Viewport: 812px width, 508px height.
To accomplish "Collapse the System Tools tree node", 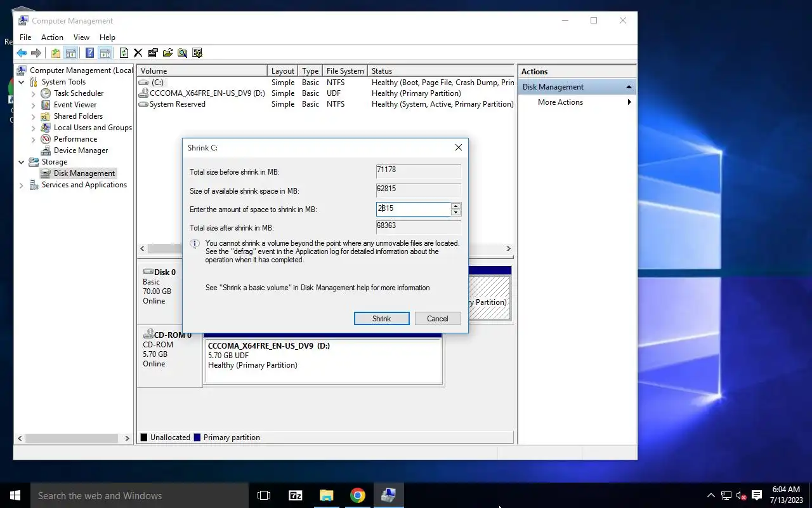I will point(22,82).
